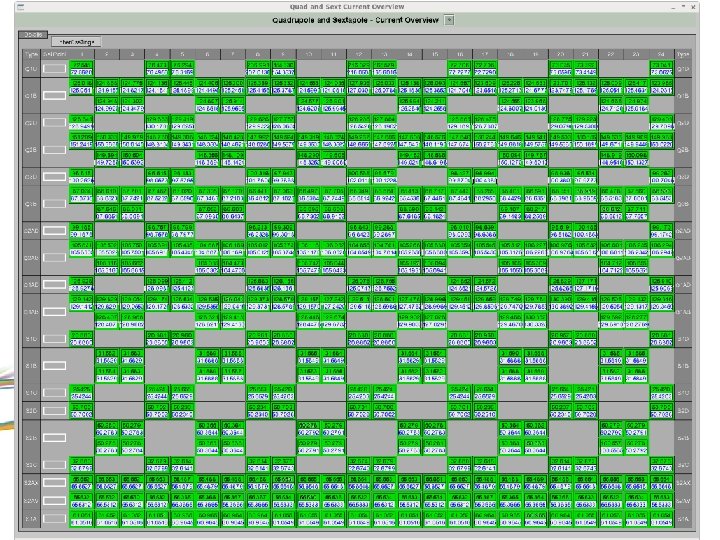Click the column 10 header

309,54
